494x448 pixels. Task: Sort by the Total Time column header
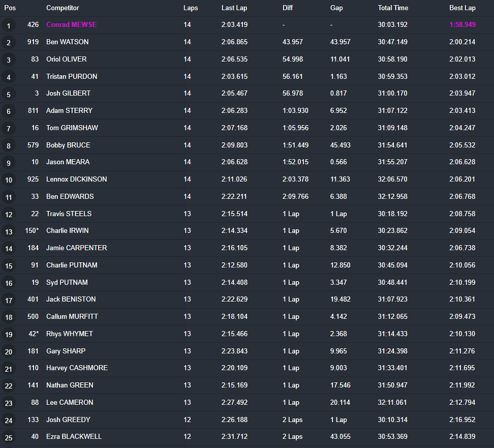(x=393, y=8)
